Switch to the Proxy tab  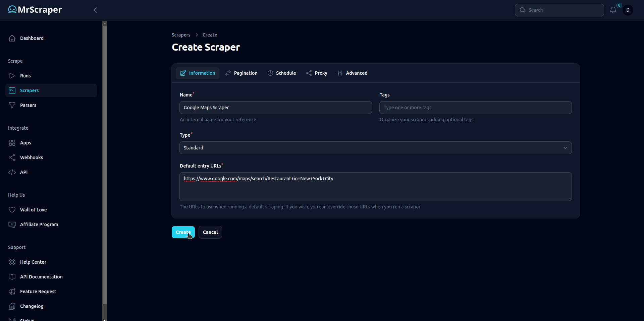(x=317, y=73)
